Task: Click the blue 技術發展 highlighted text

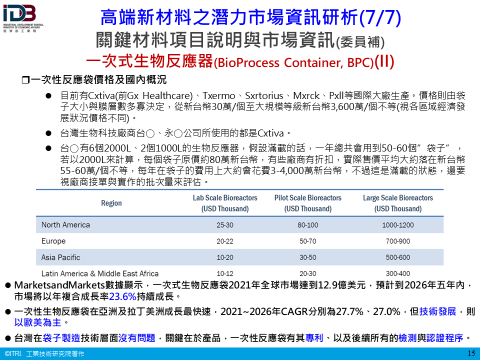Action: pos(437,312)
